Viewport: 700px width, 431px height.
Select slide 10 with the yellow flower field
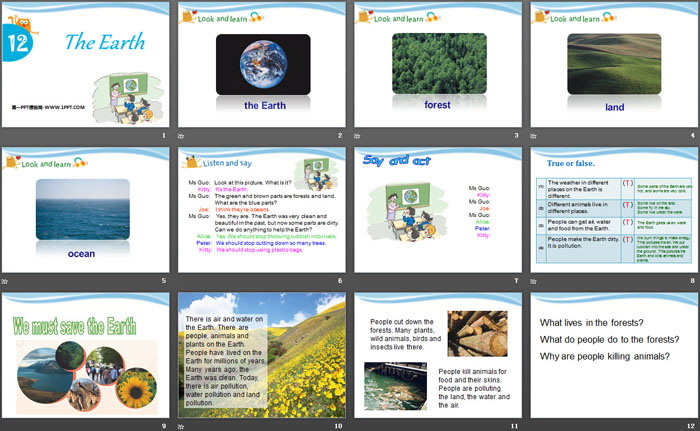point(261,355)
